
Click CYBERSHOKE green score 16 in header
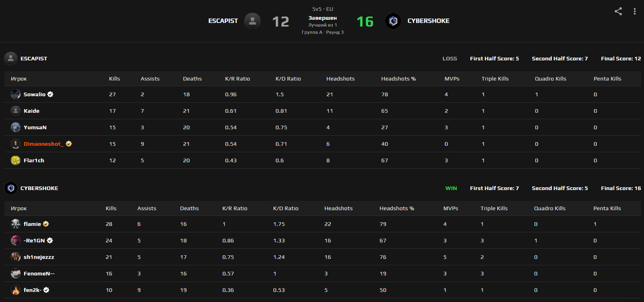coord(365,21)
